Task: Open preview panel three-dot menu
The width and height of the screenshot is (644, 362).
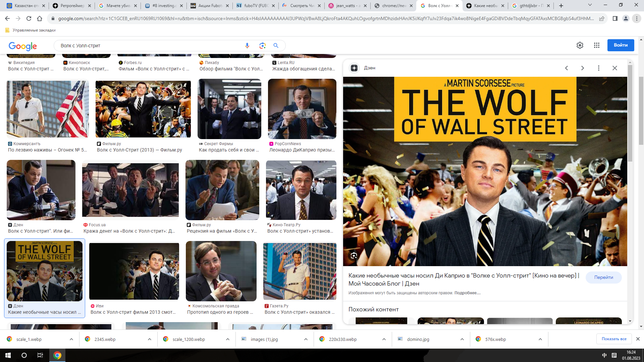Action: coord(599,68)
